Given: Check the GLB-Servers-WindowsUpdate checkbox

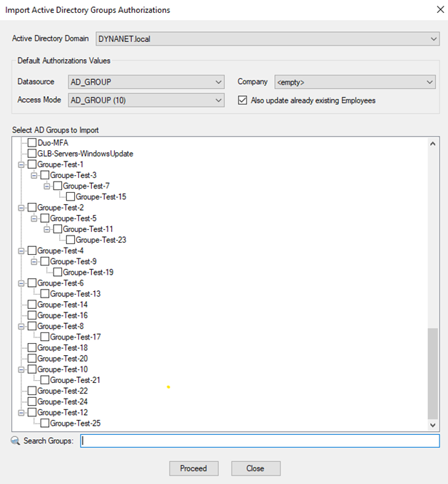Looking at the screenshot, I should pos(31,154).
